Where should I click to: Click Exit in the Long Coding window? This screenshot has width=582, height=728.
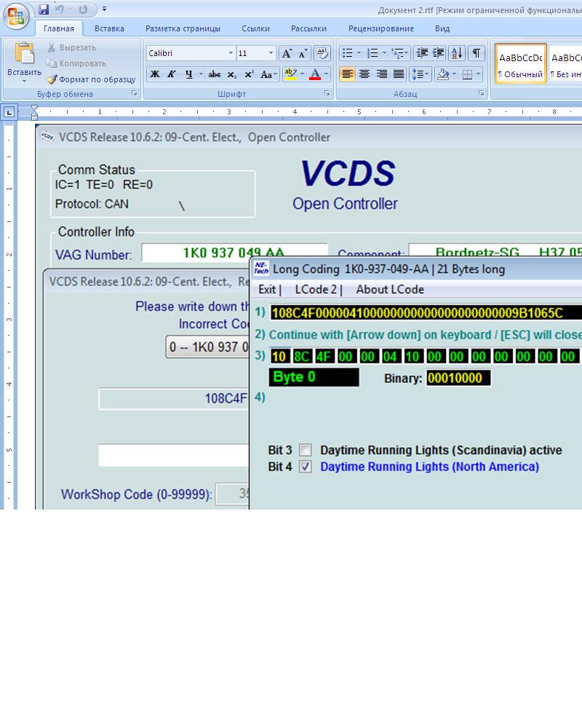267,290
